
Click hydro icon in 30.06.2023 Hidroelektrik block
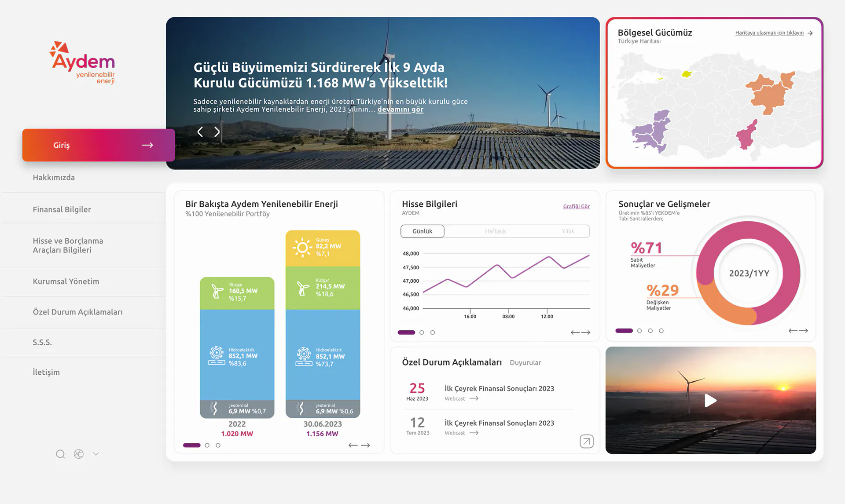(304, 357)
